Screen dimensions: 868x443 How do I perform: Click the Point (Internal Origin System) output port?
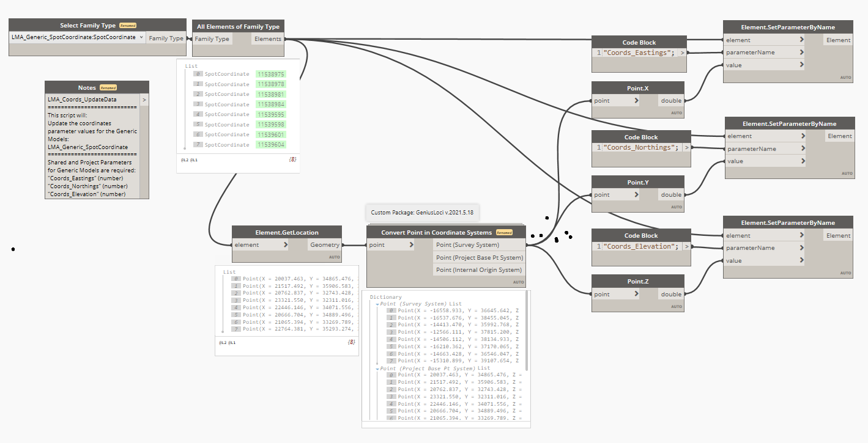[x=479, y=269]
